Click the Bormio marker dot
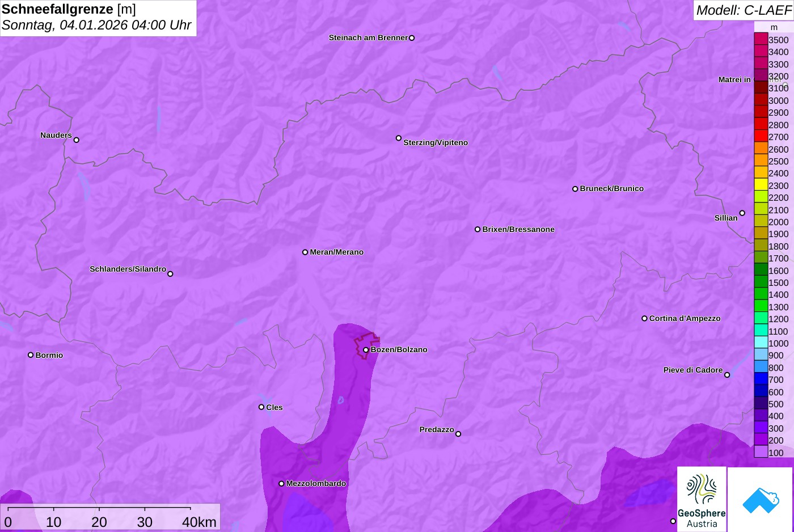Screen dimensions: 794x532 coord(31,355)
